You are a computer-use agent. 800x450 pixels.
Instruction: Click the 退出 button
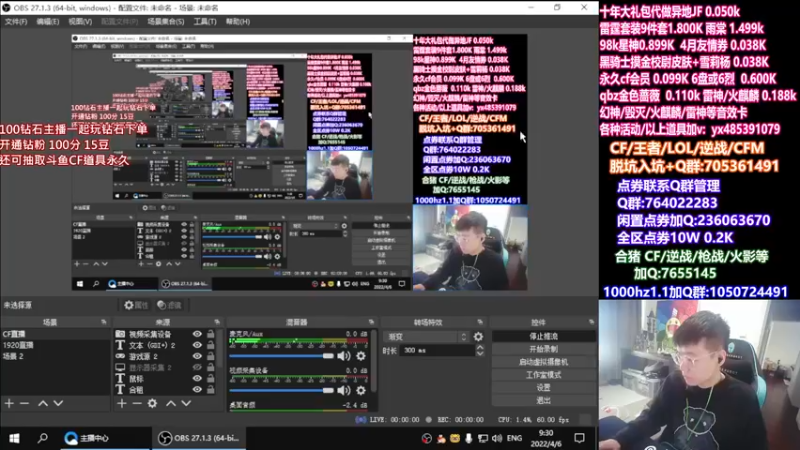coord(543,400)
